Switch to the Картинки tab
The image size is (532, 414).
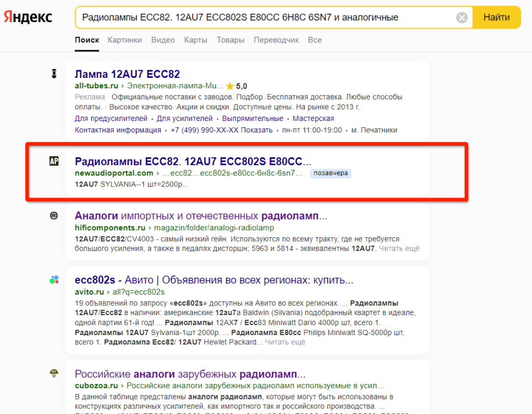click(124, 40)
